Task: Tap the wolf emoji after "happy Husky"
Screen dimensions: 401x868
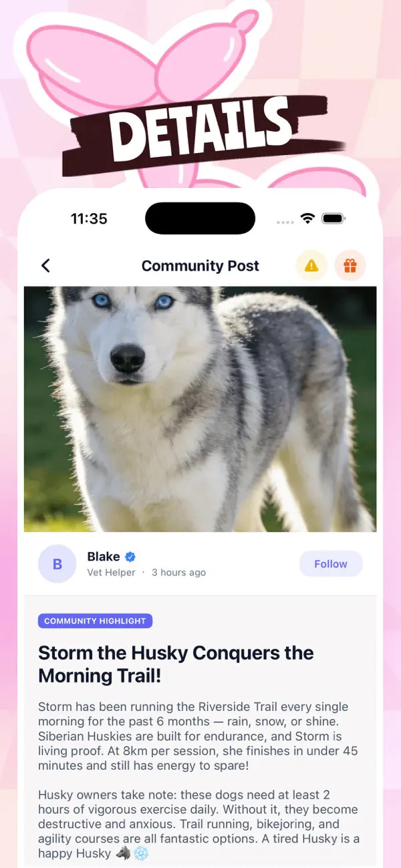Action: pos(124,853)
